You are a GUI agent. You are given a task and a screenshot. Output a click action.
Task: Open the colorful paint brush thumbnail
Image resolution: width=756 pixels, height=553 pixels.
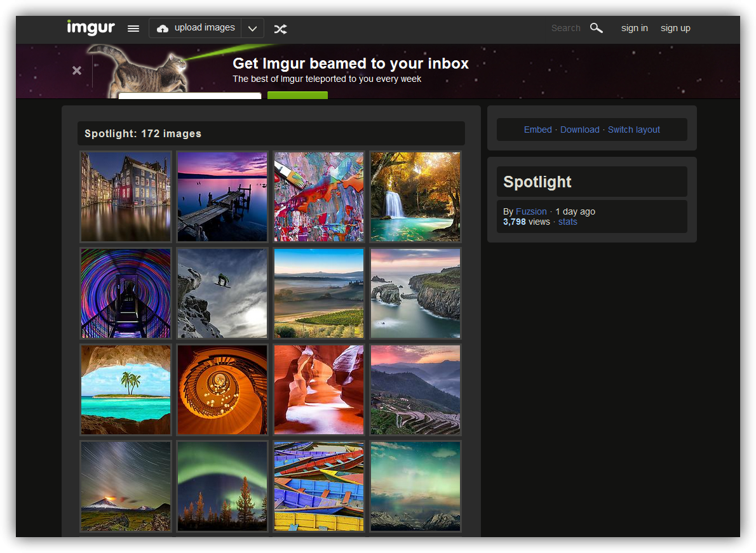[x=319, y=197]
